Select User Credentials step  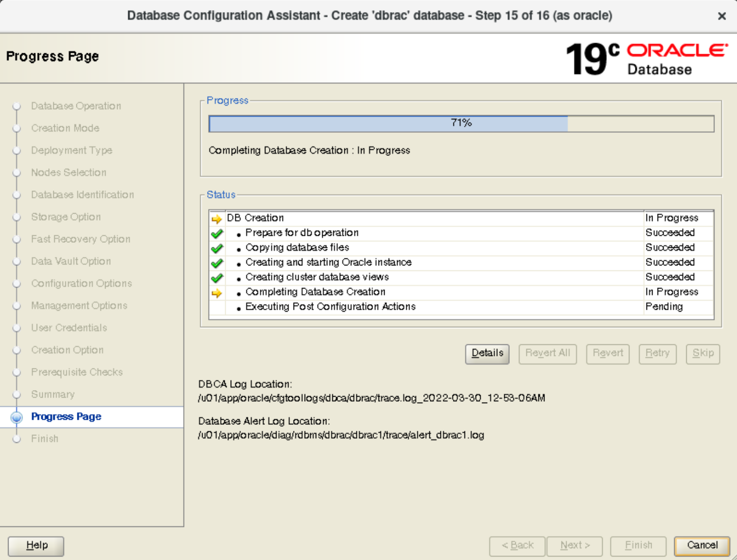69,328
